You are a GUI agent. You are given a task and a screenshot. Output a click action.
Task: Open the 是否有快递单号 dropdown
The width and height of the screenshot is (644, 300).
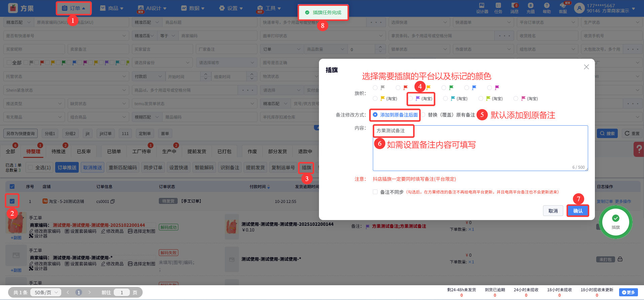[x=66, y=36]
